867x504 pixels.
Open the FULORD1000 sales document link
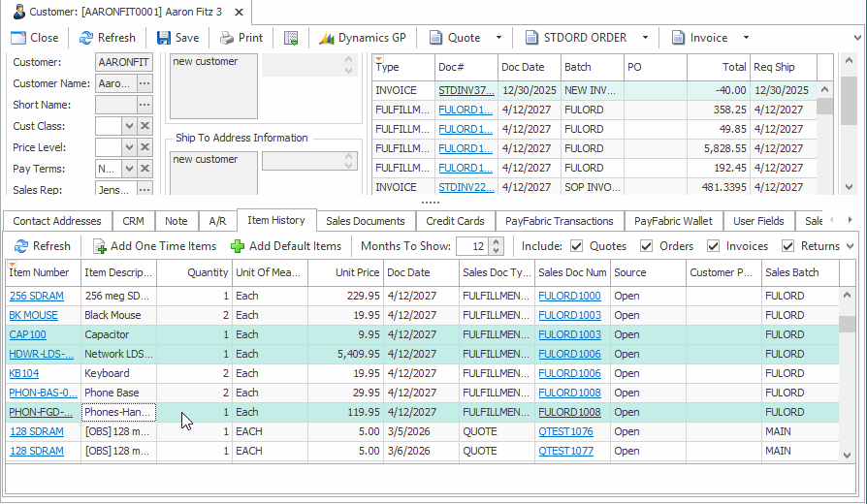[569, 296]
